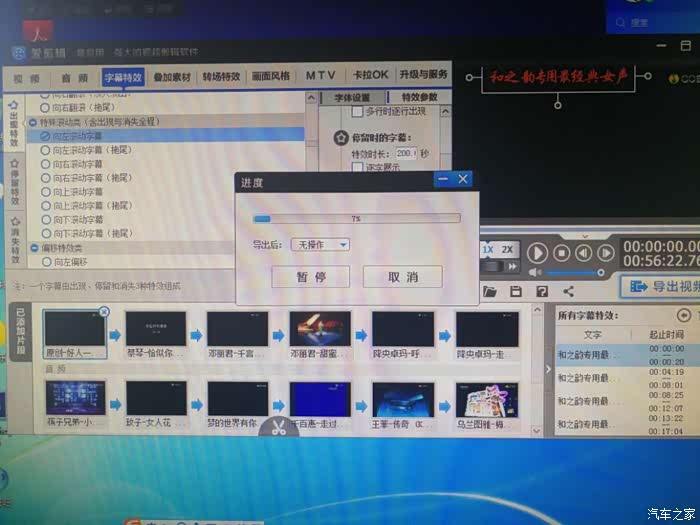Minimize the 进度 dialog
The height and width of the screenshot is (525, 700).
[x=443, y=179]
